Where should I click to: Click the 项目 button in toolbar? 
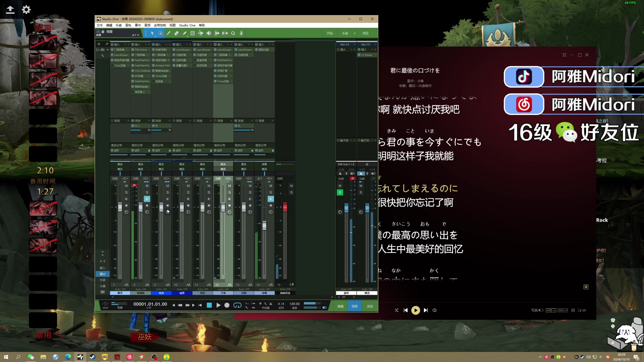coord(365,33)
